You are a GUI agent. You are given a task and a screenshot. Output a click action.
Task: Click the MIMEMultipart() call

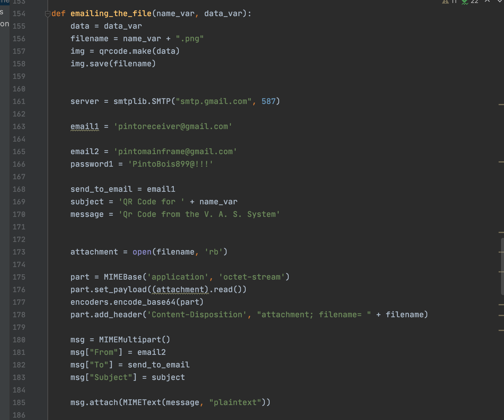pyautogui.click(x=134, y=340)
